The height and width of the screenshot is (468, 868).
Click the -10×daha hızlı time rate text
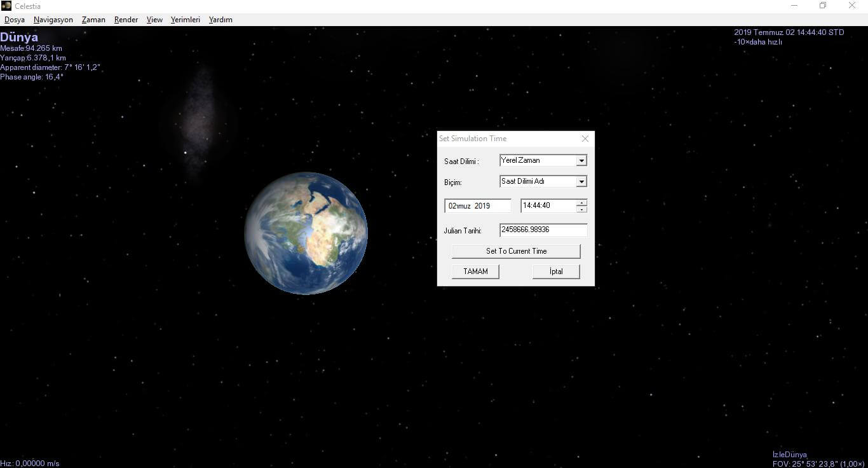click(758, 42)
